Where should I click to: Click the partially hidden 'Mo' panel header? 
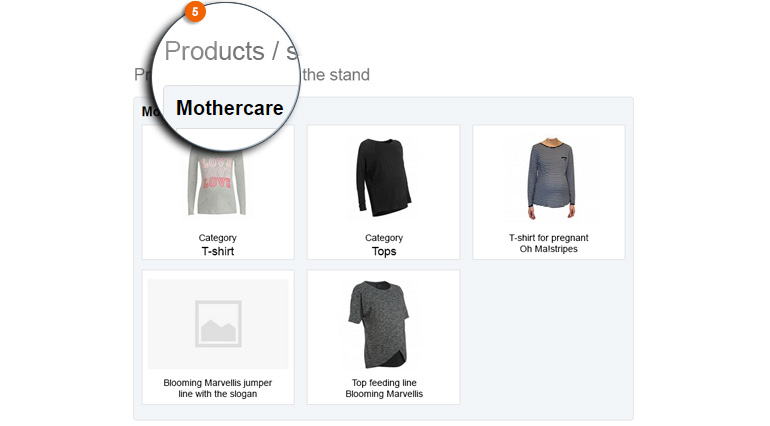coord(149,112)
